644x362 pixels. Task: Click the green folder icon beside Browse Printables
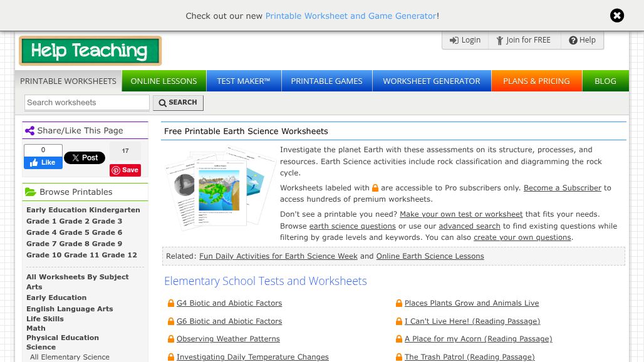tap(31, 192)
